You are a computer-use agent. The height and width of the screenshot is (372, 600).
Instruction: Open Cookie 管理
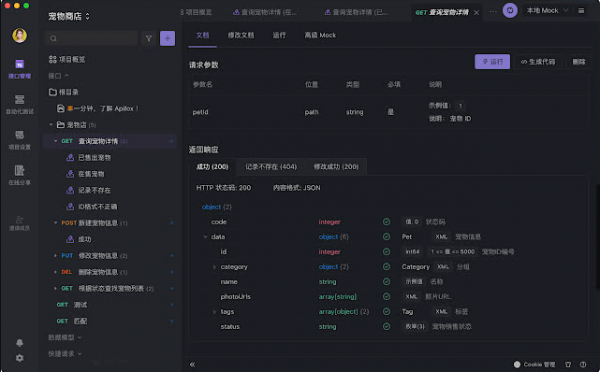click(x=534, y=364)
